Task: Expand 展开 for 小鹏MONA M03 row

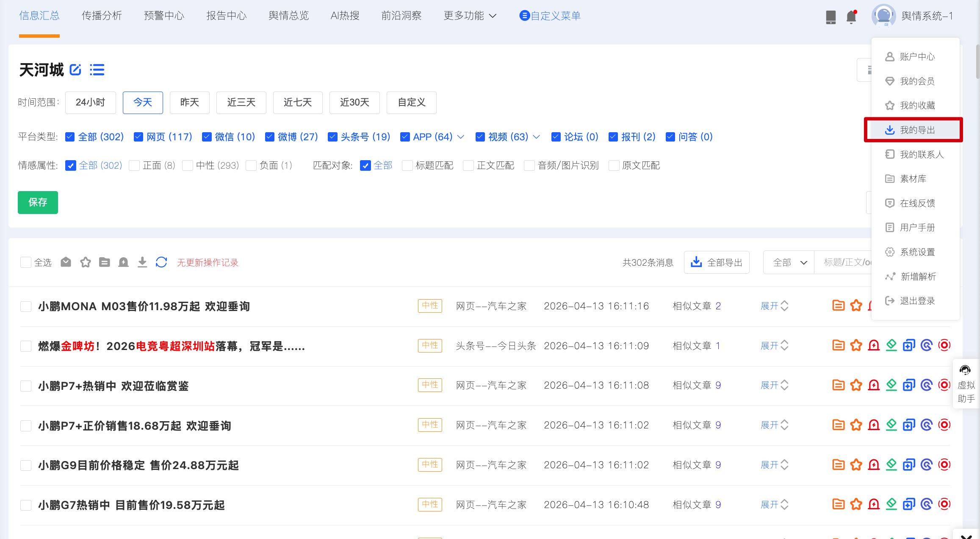Action: [x=774, y=306]
